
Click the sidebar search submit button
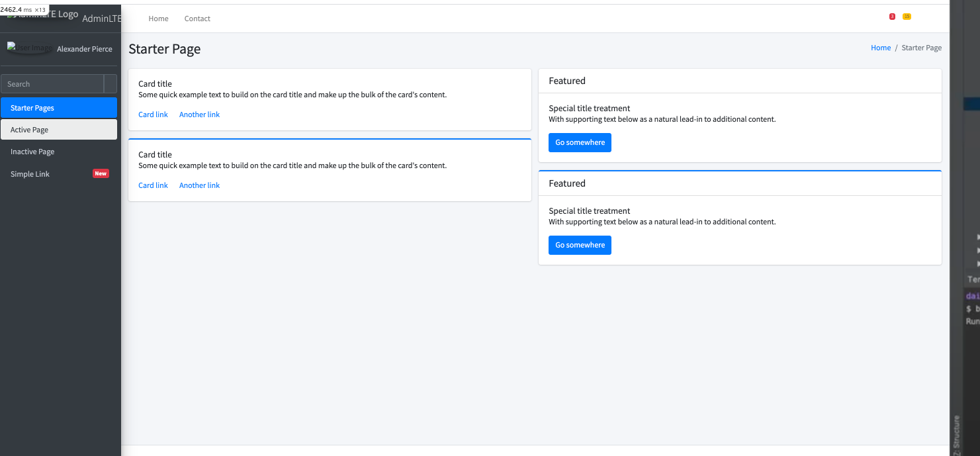pyautogui.click(x=111, y=84)
